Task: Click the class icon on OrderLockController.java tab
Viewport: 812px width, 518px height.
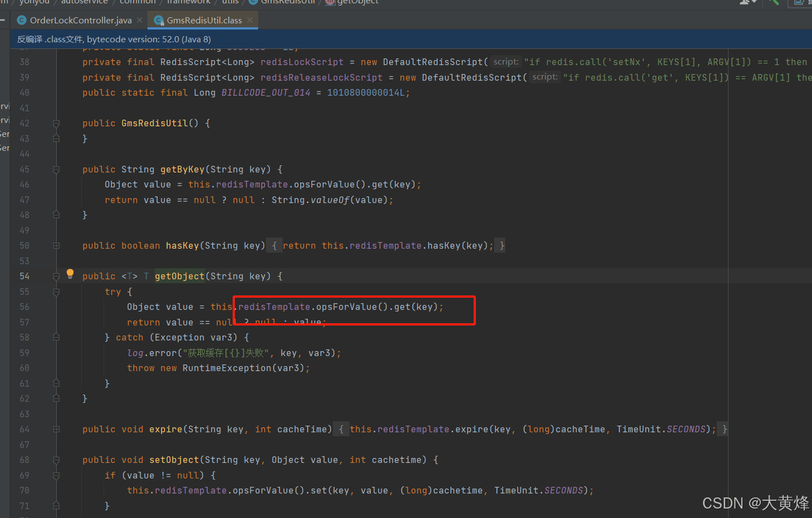Action: point(22,21)
